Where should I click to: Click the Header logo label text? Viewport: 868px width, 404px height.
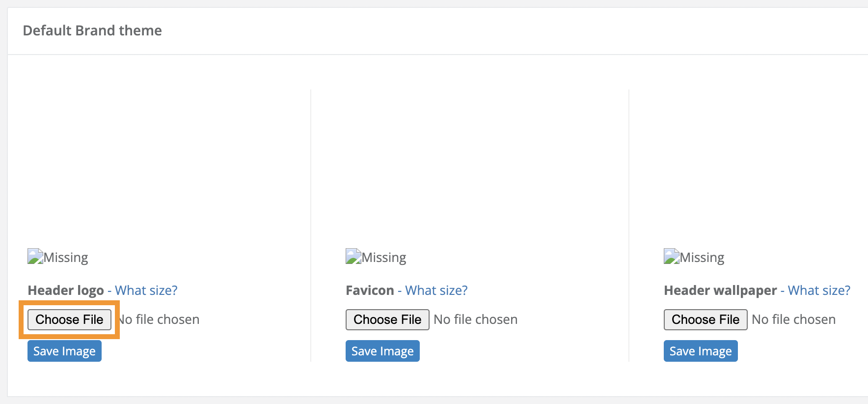(x=65, y=290)
